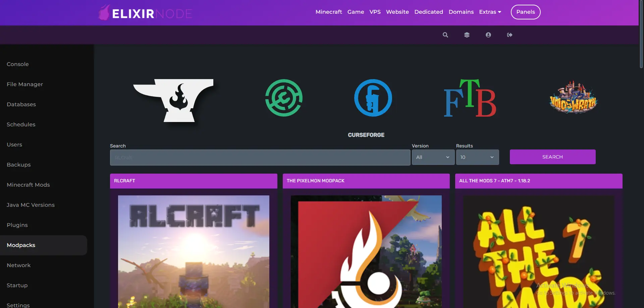
Task: Click inside the RLCraft search input field
Action: point(260,157)
